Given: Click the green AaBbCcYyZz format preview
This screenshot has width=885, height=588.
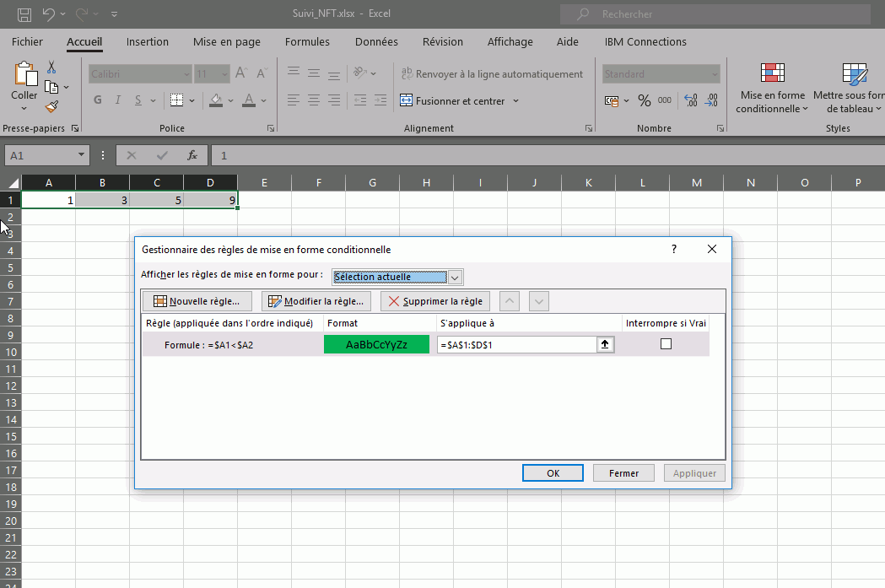Looking at the screenshot, I should pyautogui.click(x=376, y=344).
